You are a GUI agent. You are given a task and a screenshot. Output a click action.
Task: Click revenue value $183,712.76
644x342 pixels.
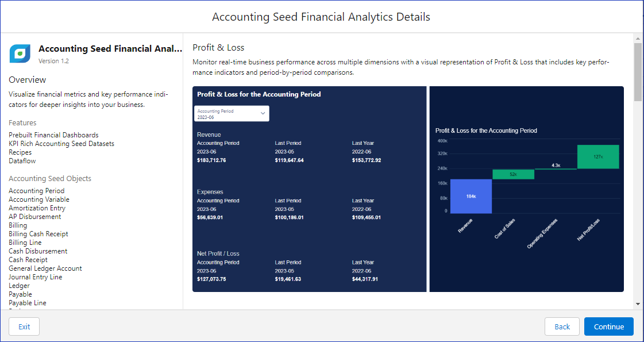(211, 160)
